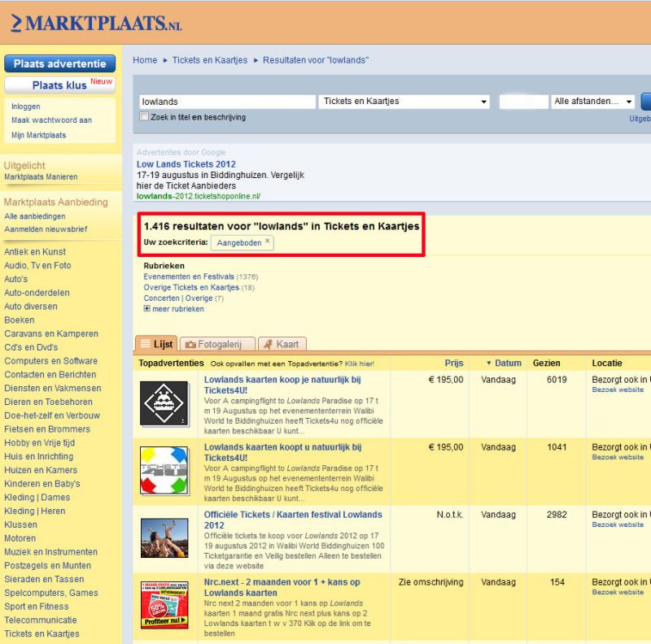Open the Tickets4U invader logo thumbnail
Image resolution: width=651 pixels, height=644 pixels.
pos(164,403)
